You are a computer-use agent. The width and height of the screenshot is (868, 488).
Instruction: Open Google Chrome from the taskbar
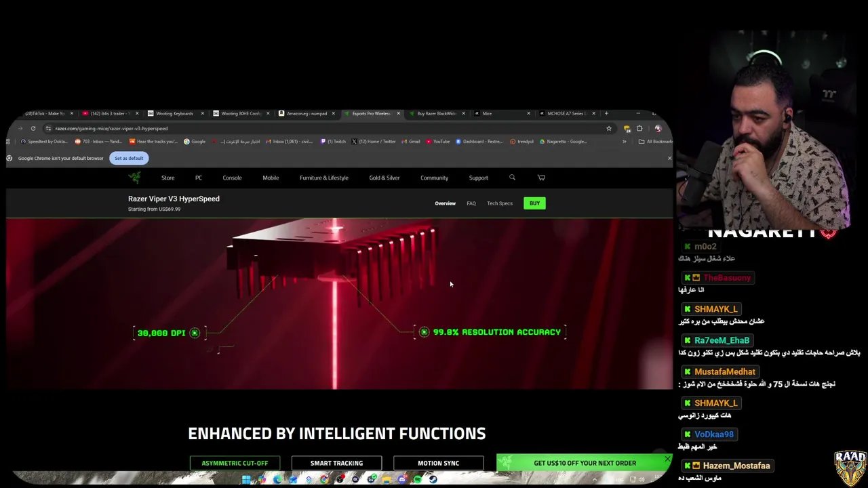324,479
